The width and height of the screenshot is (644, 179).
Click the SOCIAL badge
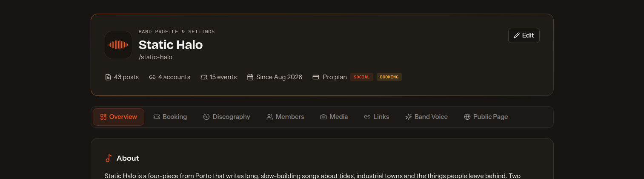[362, 77]
